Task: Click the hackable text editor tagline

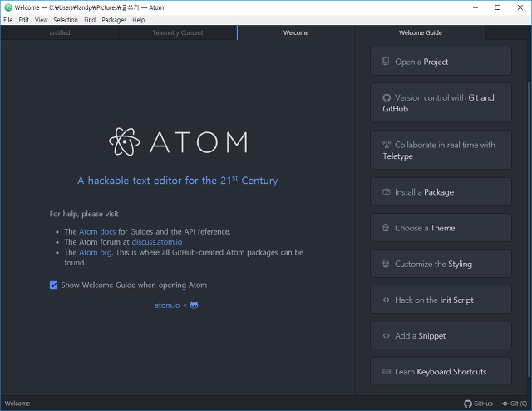Action: [178, 181]
